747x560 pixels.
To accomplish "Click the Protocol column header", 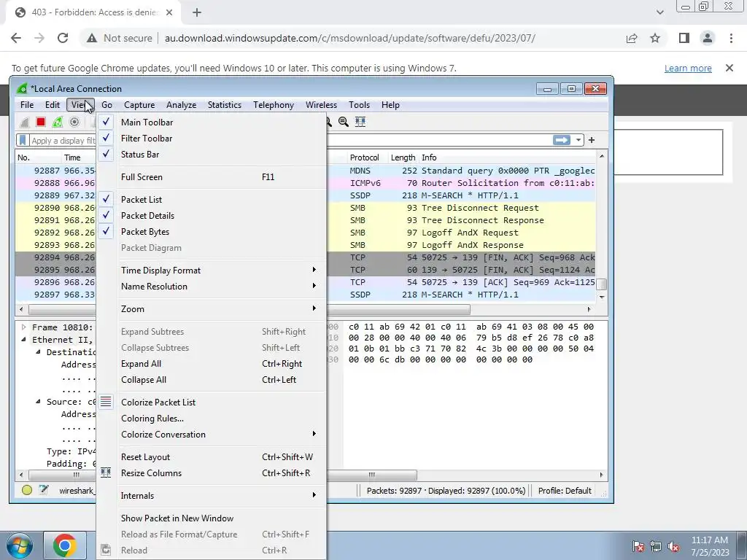I will tap(365, 157).
